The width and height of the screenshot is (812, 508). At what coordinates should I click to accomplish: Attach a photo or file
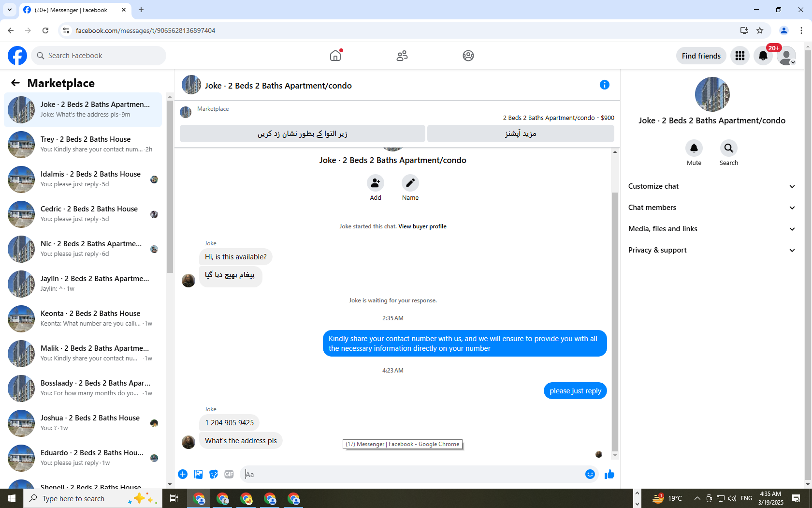[198, 474]
